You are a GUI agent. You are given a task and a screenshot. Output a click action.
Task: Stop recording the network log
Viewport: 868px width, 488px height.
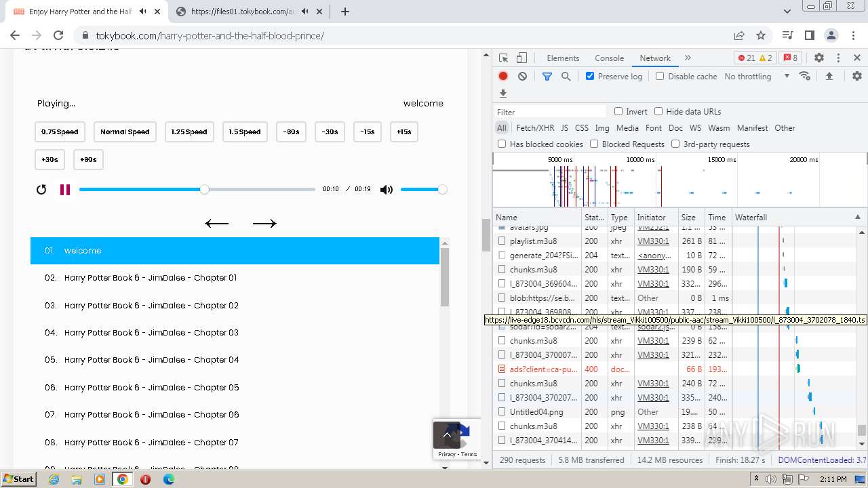click(503, 76)
